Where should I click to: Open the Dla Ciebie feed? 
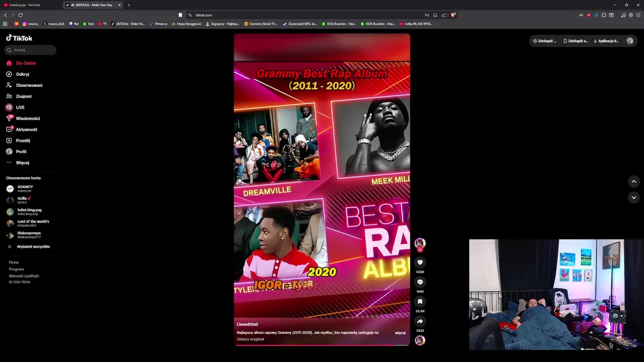pos(21,63)
